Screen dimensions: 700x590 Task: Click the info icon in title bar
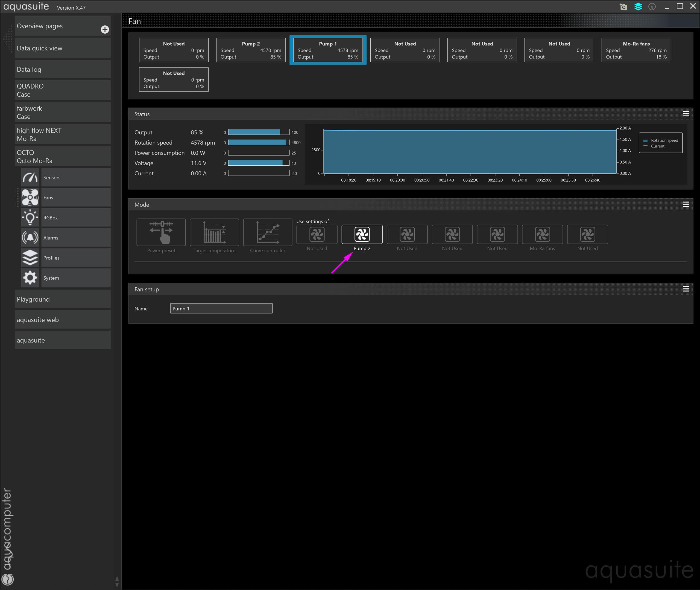point(652,7)
